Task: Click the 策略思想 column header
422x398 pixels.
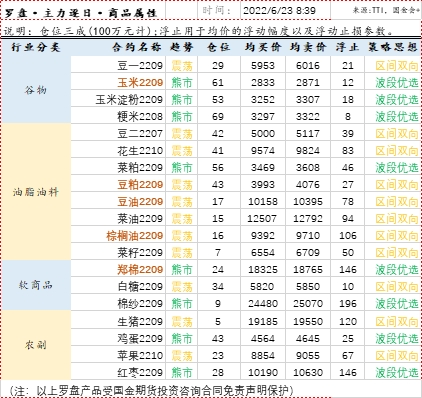Action: point(393,47)
